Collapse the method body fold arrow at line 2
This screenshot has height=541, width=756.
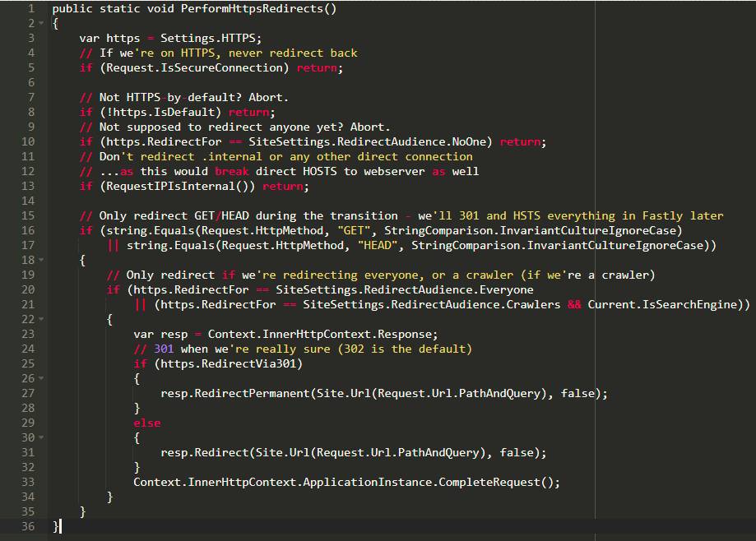tap(41, 23)
